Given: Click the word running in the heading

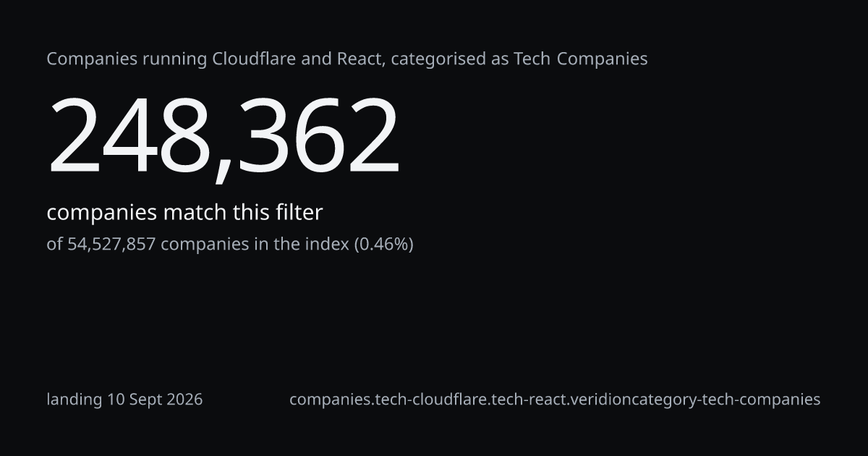Looking at the screenshot, I should coord(174,59).
